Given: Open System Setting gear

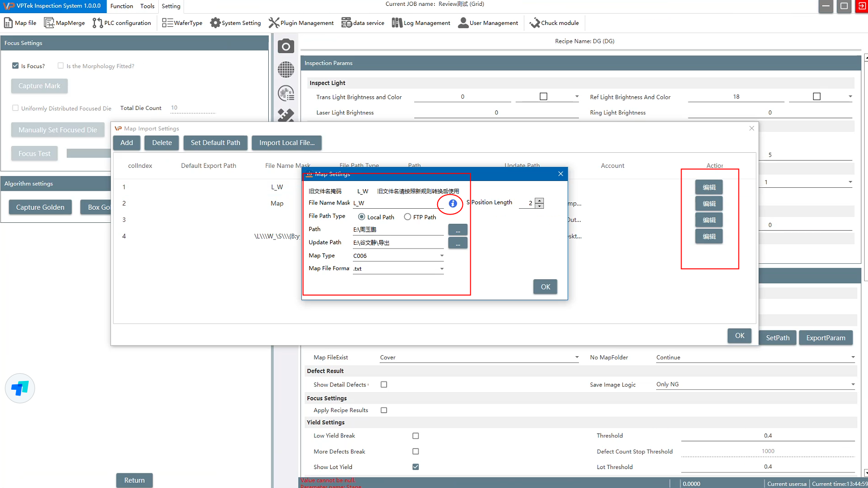Looking at the screenshot, I should pos(236,23).
